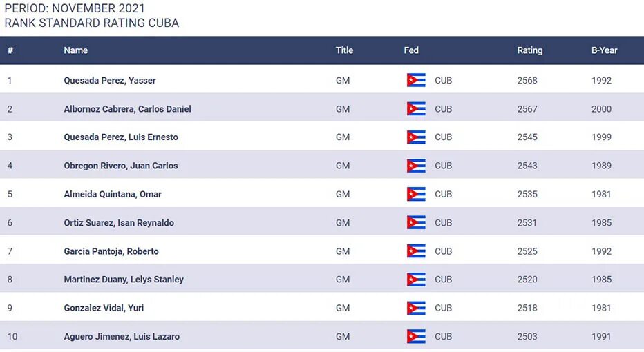The image size is (644, 352).
Task: Click the Name column header
Action: (x=76, y=50)
